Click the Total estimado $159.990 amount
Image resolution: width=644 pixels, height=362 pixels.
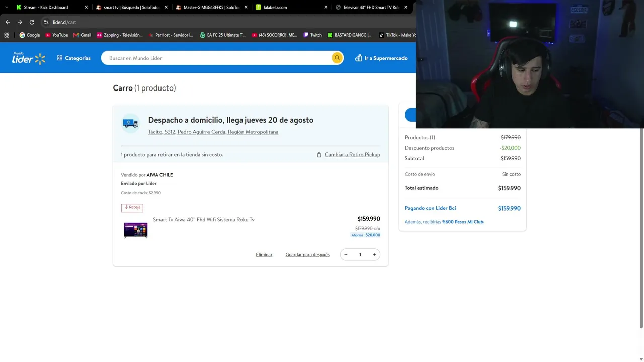509,188
